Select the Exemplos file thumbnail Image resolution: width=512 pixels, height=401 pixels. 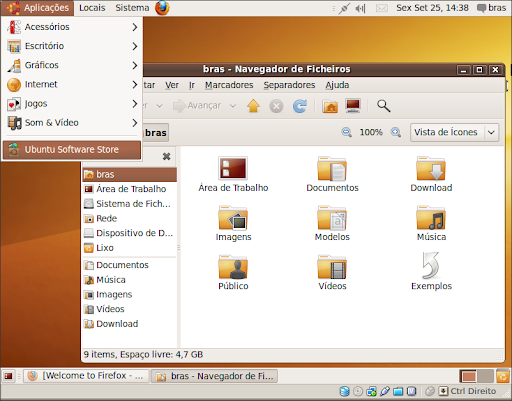click(431, 271)
